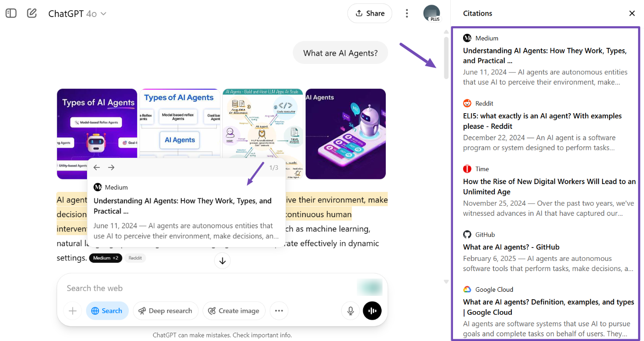Toggle the Create image option
The image size is (644, 341).
[x=234, y=311]
